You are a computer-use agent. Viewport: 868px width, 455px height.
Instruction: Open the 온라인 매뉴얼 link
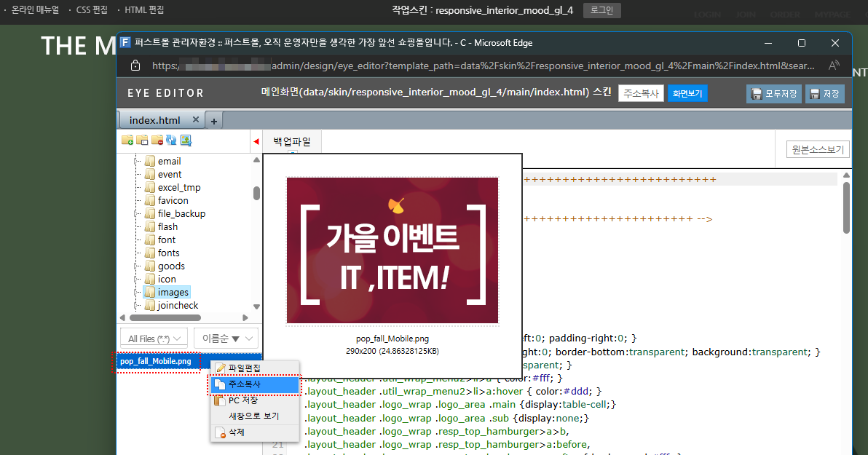[x=35, y=10]
